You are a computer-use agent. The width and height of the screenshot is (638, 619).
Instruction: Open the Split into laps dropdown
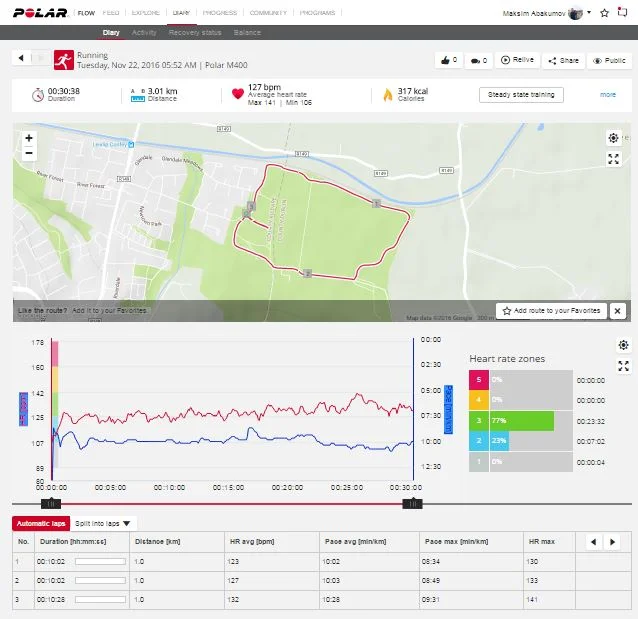pos(104,523)
